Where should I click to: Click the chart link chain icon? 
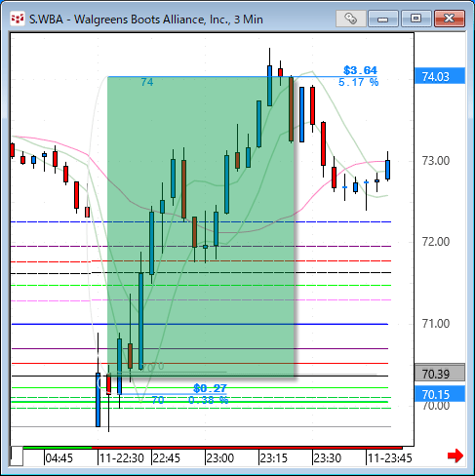(x=350, y=19)
